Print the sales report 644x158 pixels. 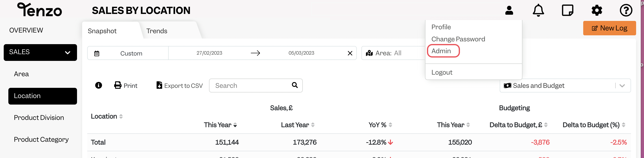pyautogui.click(x=126, y=86)
